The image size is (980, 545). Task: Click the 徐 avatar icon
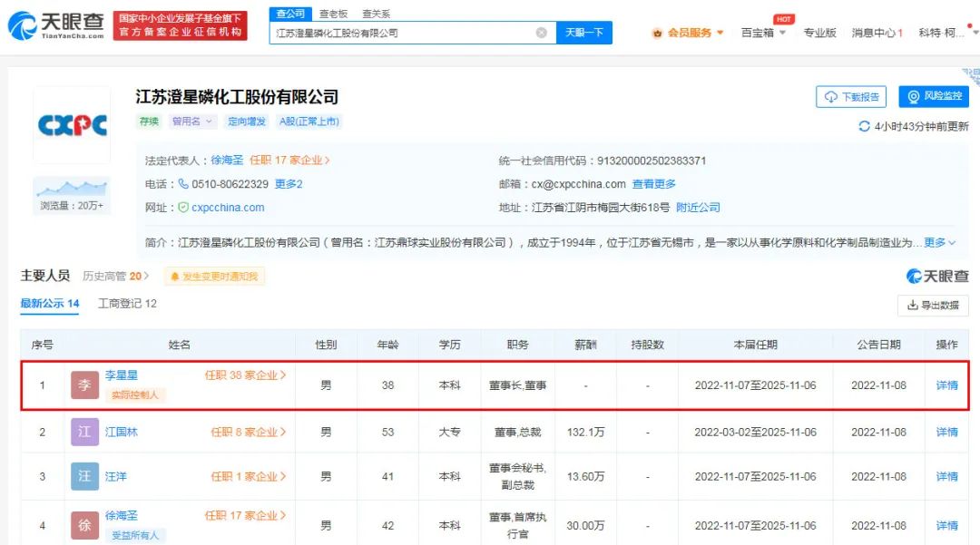pos(84,526)
